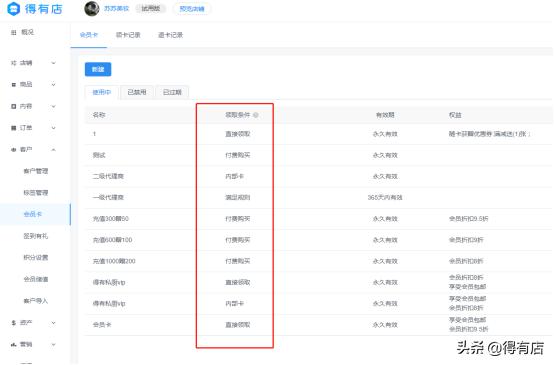This screenshot has width=554, height=365.
Task: Click the card named 二级代理商
Action: 108,176
